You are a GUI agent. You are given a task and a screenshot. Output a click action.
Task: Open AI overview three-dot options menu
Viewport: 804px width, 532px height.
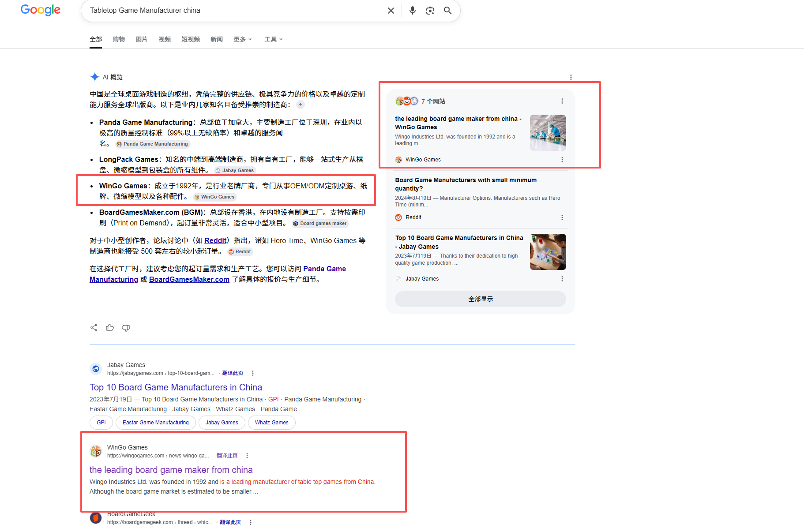point(571,77)
